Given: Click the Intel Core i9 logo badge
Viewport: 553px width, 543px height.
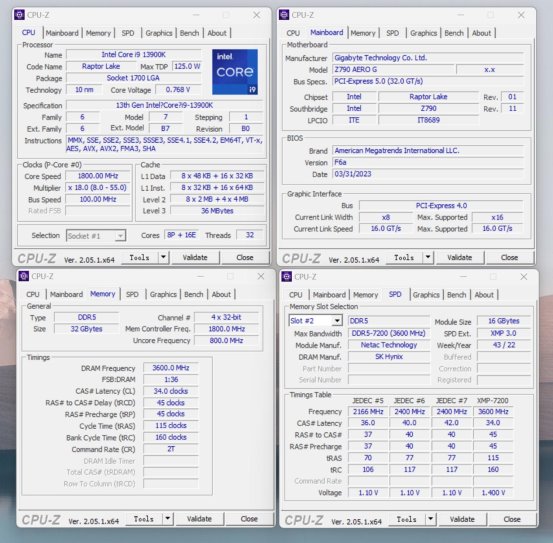Looking at the screenshot, I should point(235,72).
